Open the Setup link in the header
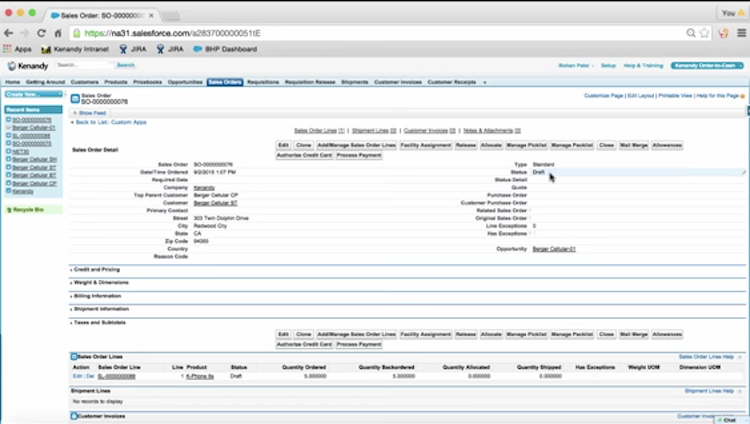Screen dimensions: 750x424 (608, 66)
